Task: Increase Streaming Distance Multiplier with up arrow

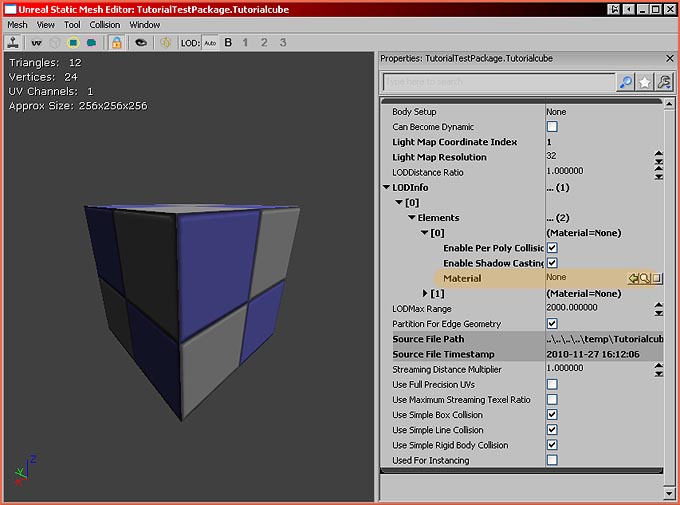Action: [659, 365]
